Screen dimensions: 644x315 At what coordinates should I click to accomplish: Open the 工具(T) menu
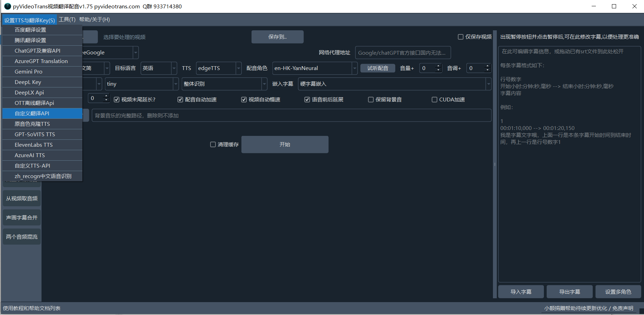[x=67, y=20]
